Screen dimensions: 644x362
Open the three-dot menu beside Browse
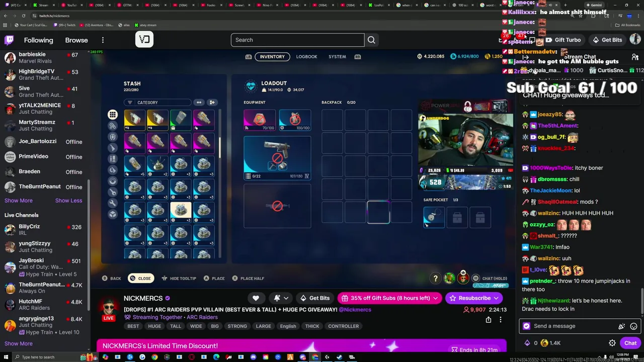(103, 40)
